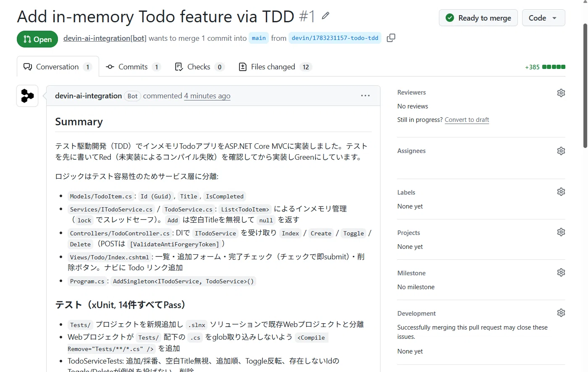
Task: Click the main base branch label
Action: pyautogui.click(x=259, y=38)
